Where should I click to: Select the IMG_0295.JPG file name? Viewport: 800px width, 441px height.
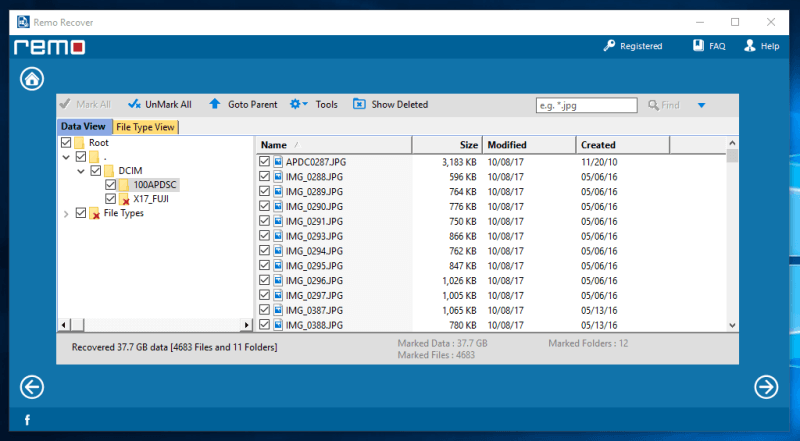click(x=314, y=265)
